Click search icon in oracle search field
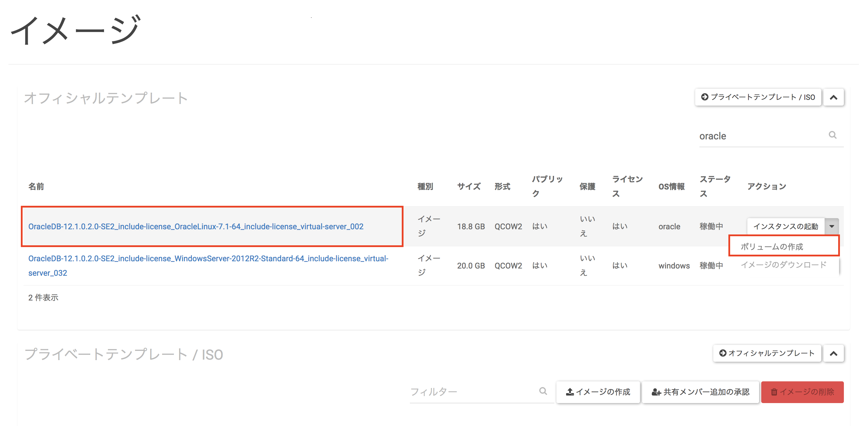868x426 pixels. (x=832, y=135)
